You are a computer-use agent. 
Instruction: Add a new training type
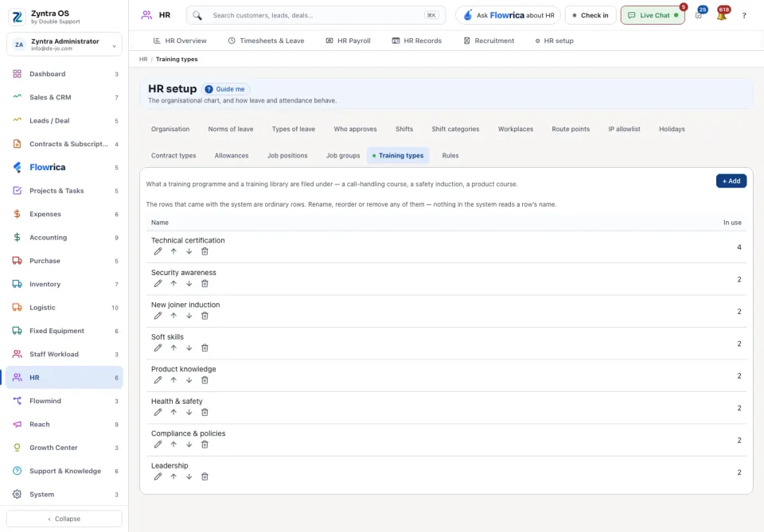click(x=731, y=181)
